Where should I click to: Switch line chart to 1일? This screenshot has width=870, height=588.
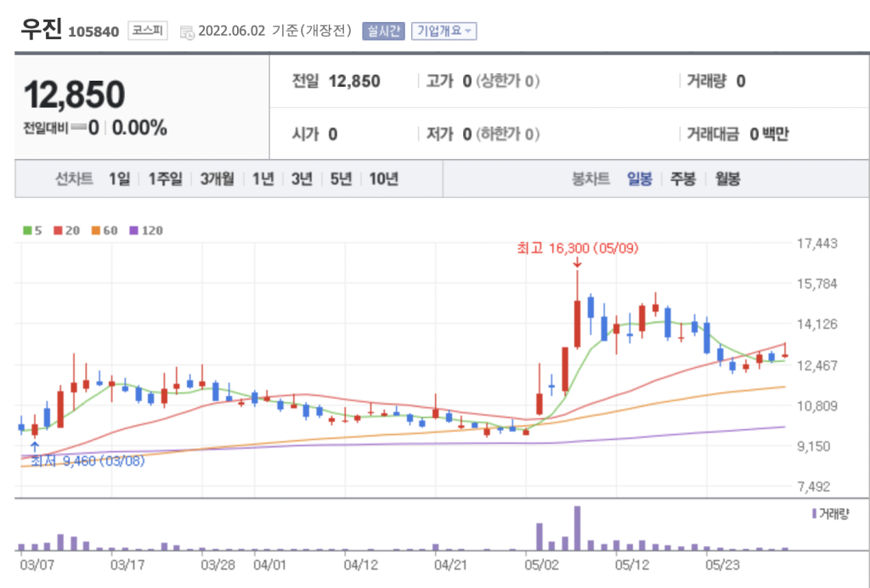[x=120, y=179]
